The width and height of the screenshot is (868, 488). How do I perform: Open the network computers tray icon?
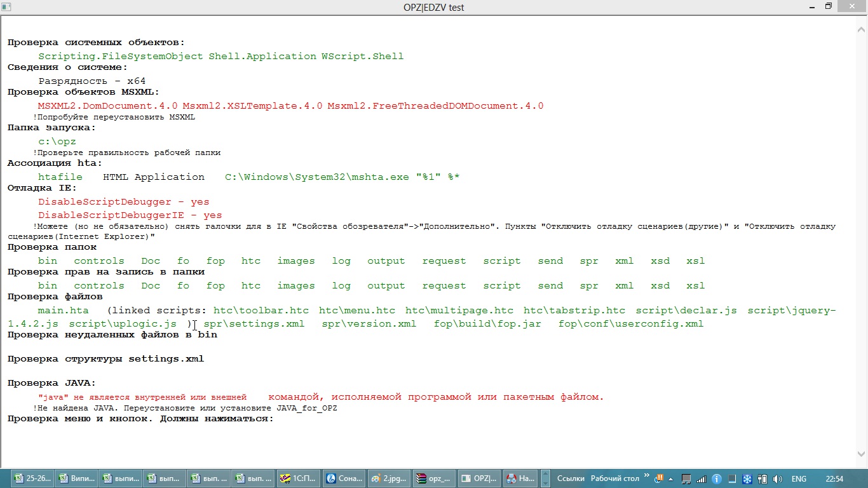pos(686,478)
